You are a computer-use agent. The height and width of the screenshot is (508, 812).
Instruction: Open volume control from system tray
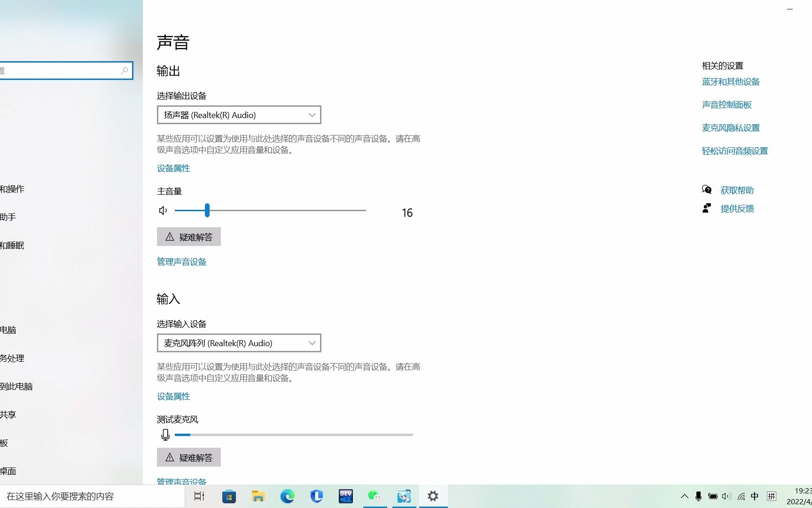click(x=727, y=496)
